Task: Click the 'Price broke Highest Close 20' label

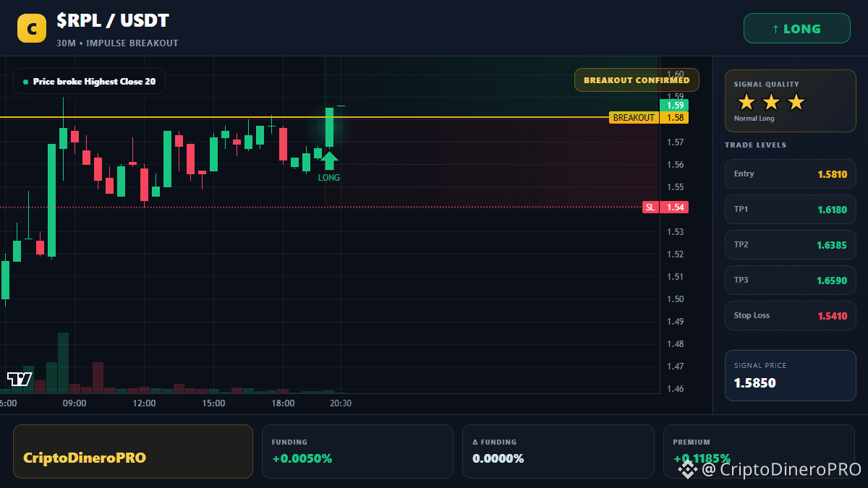Action: [89, 82]
